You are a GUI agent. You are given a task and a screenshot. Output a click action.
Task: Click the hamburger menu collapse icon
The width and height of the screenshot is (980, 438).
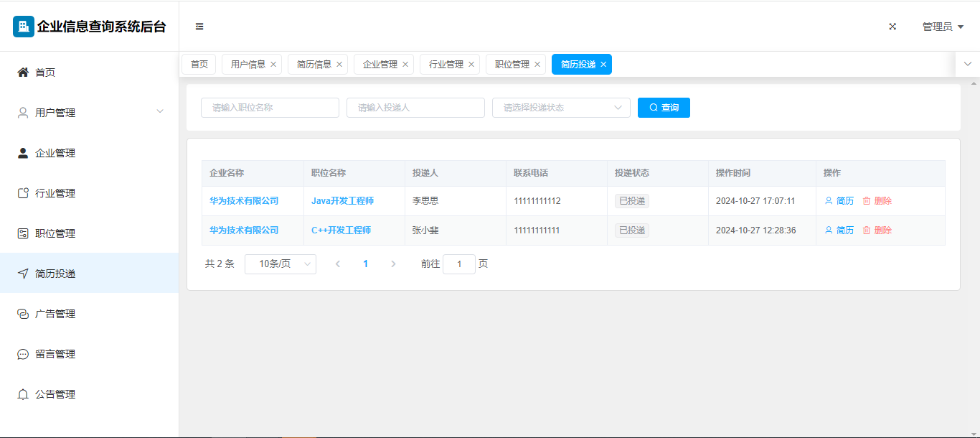click(199, 27)
